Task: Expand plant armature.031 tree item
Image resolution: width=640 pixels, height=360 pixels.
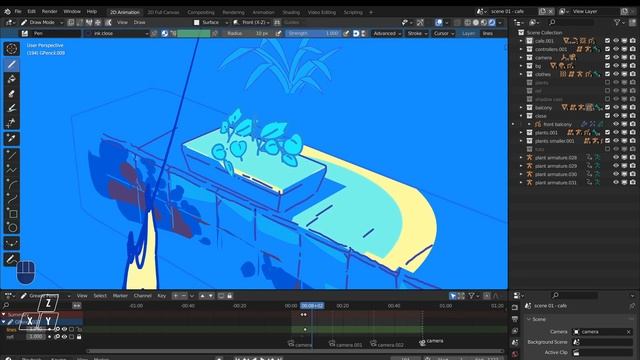Action: point(521,182)
